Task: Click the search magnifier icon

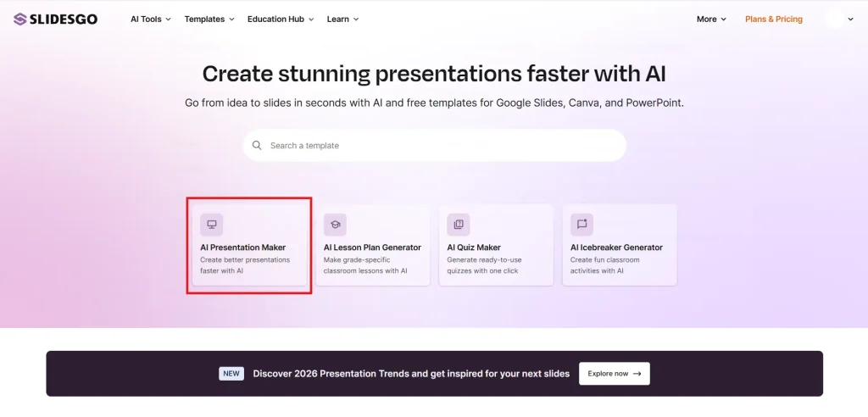Action: 257,145
